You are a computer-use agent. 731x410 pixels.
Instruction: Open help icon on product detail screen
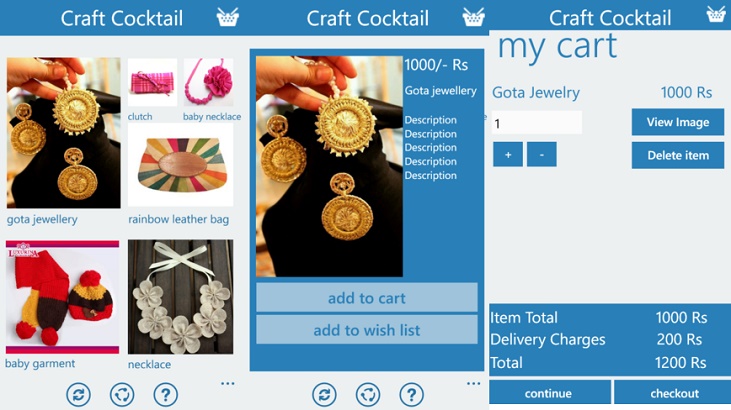tap(411, 395)
